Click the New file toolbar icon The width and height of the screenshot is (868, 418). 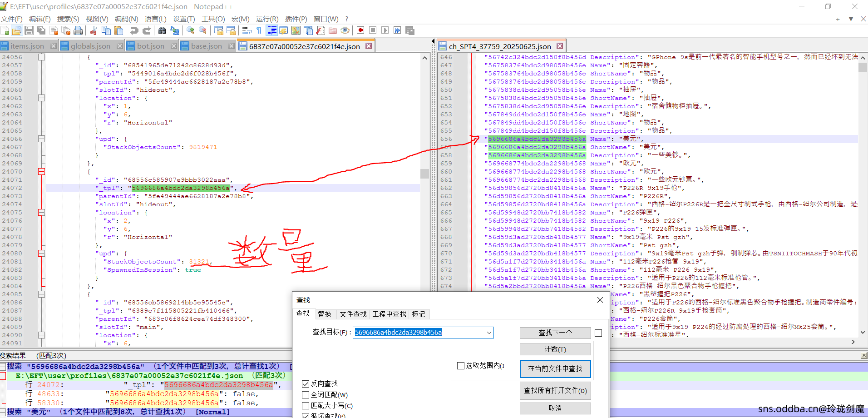(x=5, y=30)
